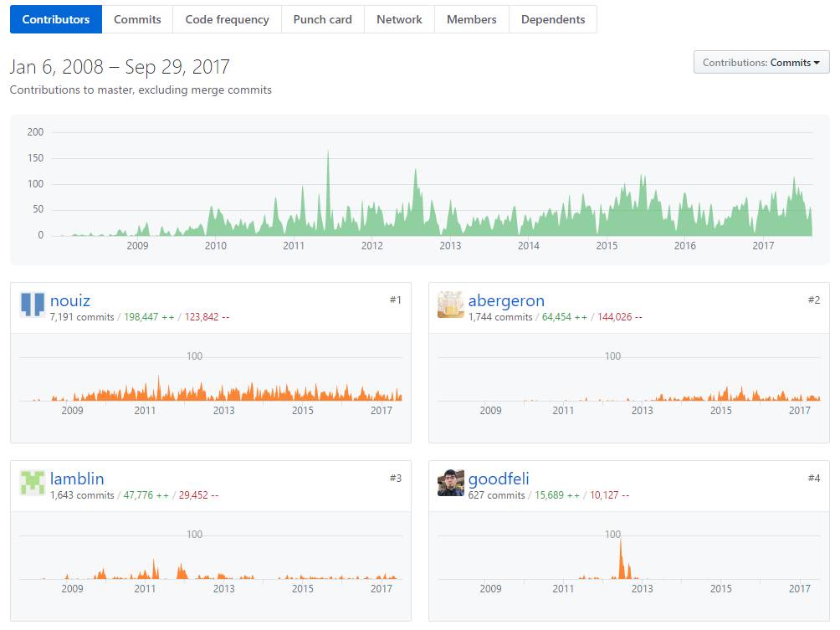Open abergeron's avatar icon

pos(450,305)
